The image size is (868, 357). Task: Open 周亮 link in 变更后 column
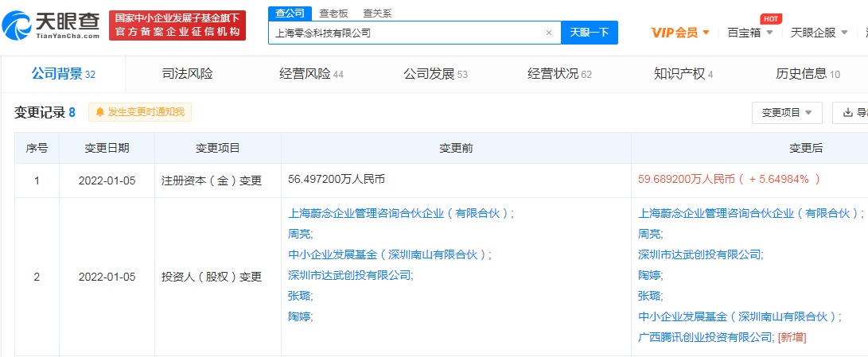[649, 234]
